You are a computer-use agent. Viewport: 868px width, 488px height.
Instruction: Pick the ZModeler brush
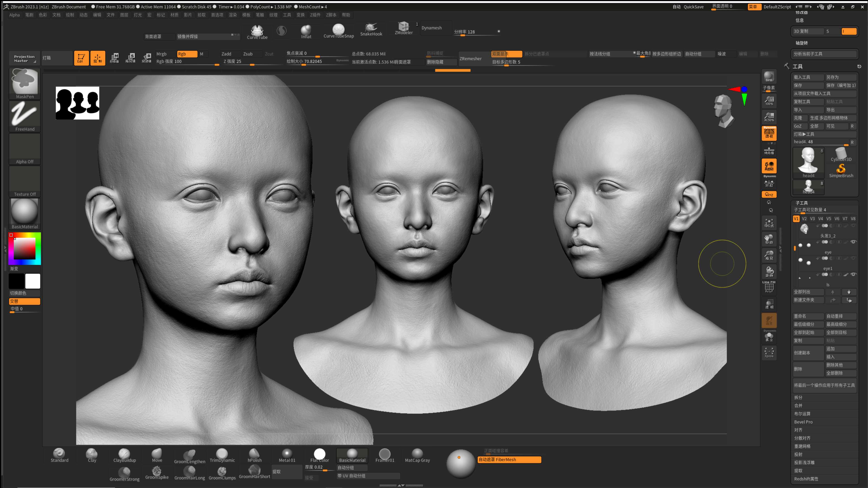(403, 28)
